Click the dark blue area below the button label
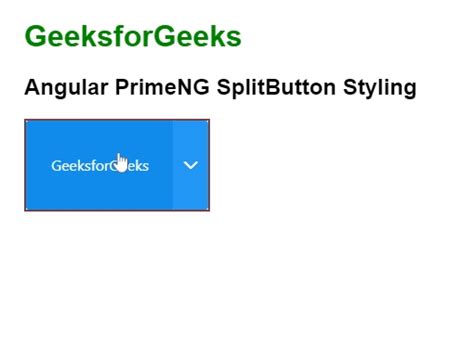The height and width of the screenshot is (360, 474). tap(99, 192)
